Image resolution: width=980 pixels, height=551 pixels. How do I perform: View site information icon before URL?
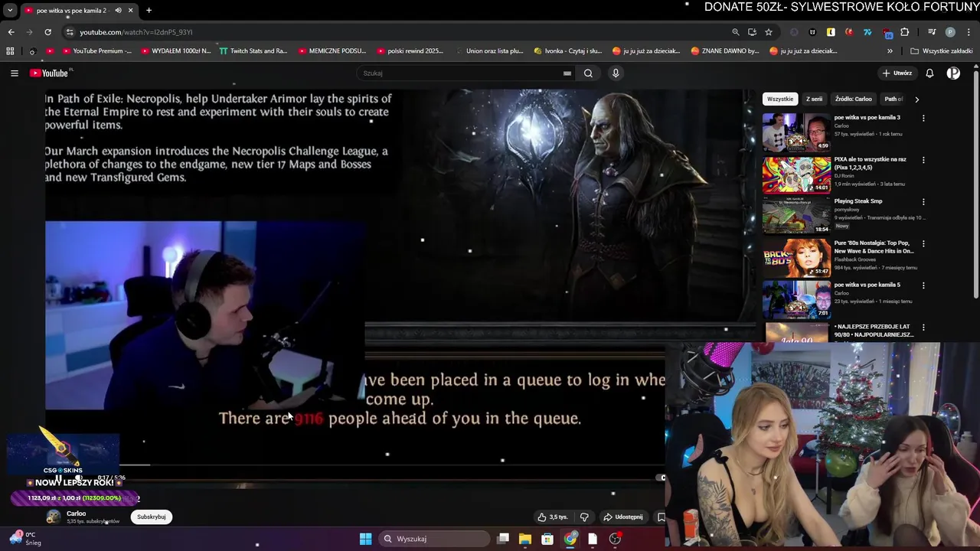point(70,32)
